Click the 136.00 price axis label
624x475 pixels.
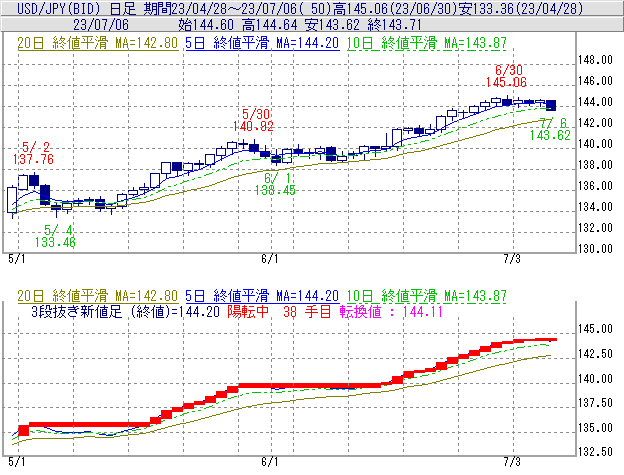coord(595,186)
